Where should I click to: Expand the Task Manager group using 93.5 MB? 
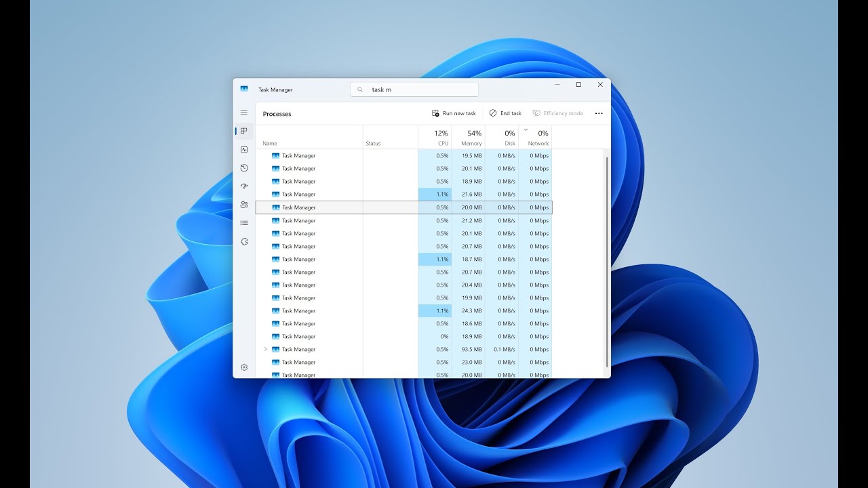point(265,349)
